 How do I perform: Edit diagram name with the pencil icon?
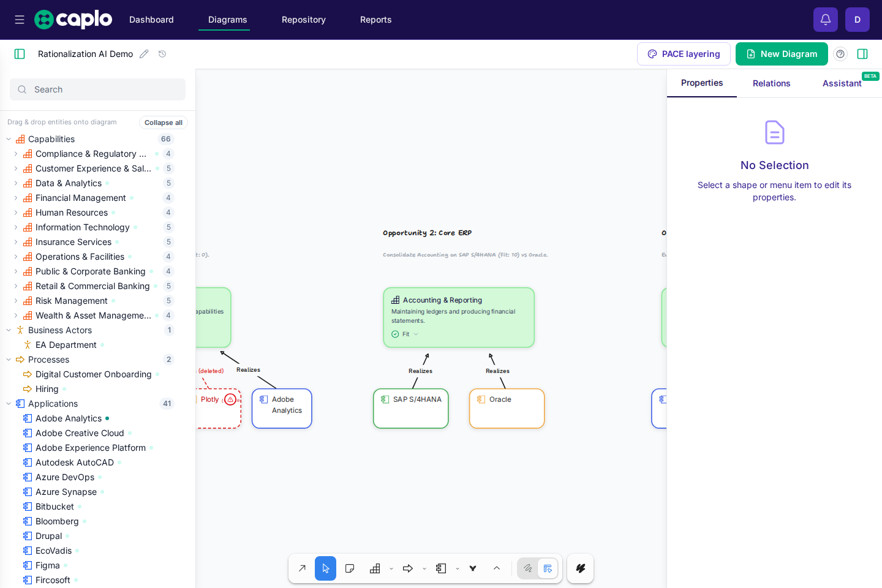[x=144, y=54]
